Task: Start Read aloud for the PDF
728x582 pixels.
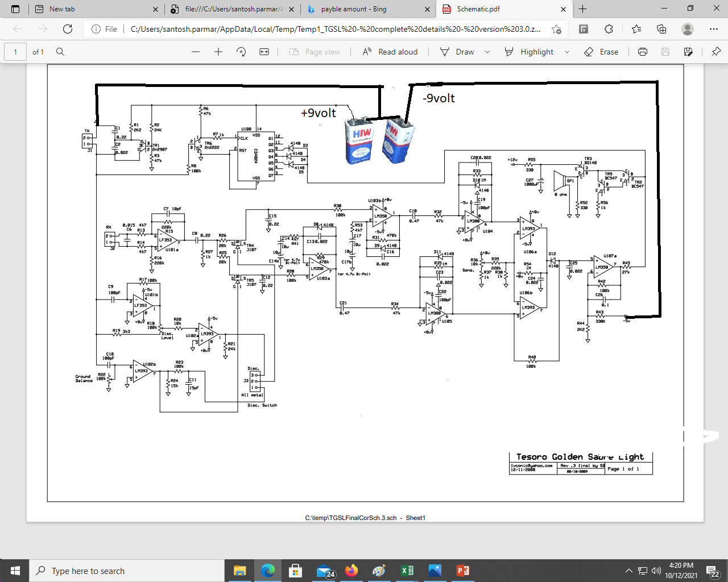Action: click(390, 52)
